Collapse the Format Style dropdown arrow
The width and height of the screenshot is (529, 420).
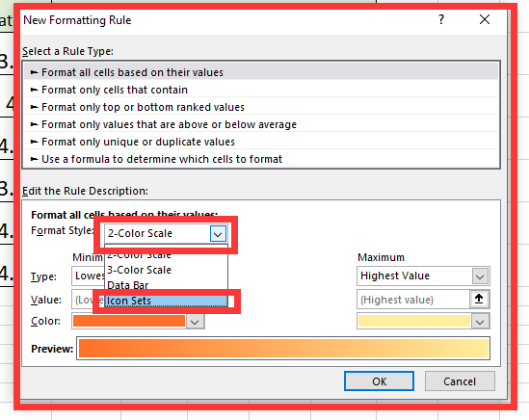tap(218, 233)
